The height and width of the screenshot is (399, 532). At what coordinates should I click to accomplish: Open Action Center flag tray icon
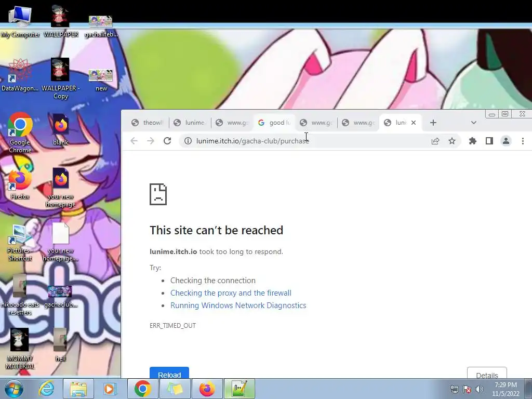coord(467,389)
